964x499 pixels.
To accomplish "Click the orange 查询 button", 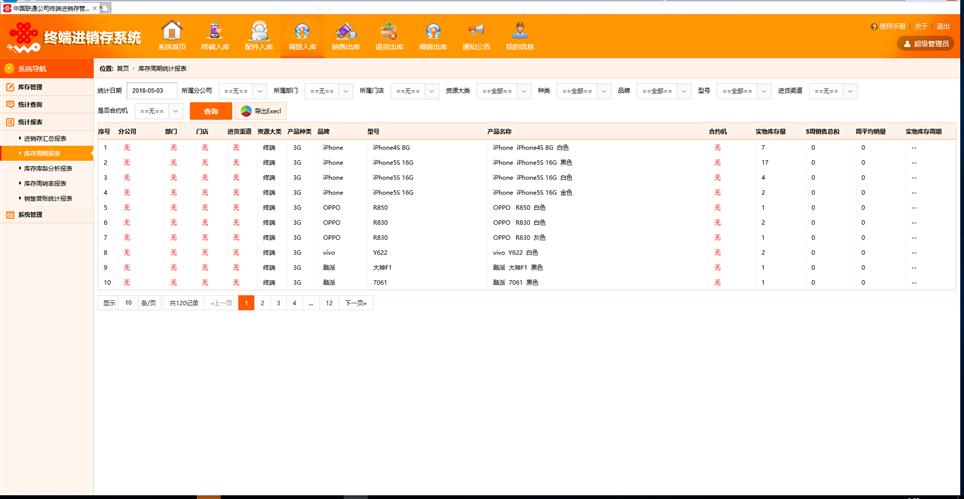I will point(211,111).
